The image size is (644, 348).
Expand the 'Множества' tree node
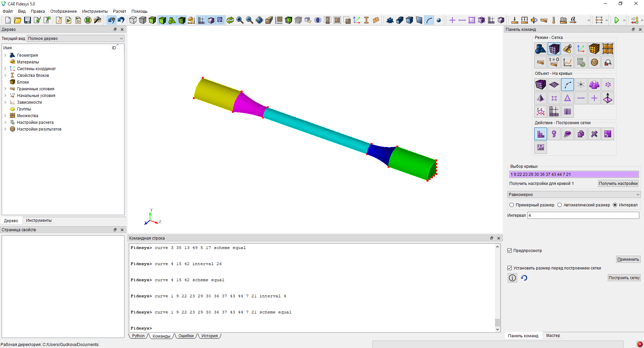[5, 116]
